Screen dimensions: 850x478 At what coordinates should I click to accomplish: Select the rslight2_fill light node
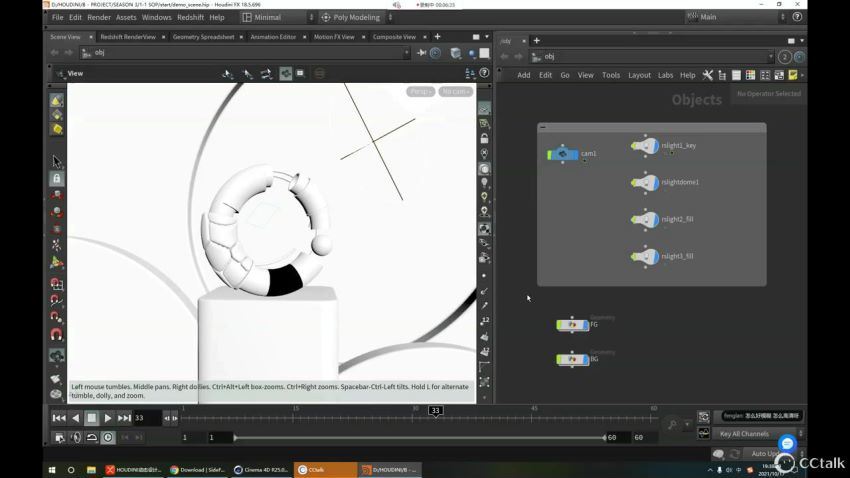[x=645, y=219]
